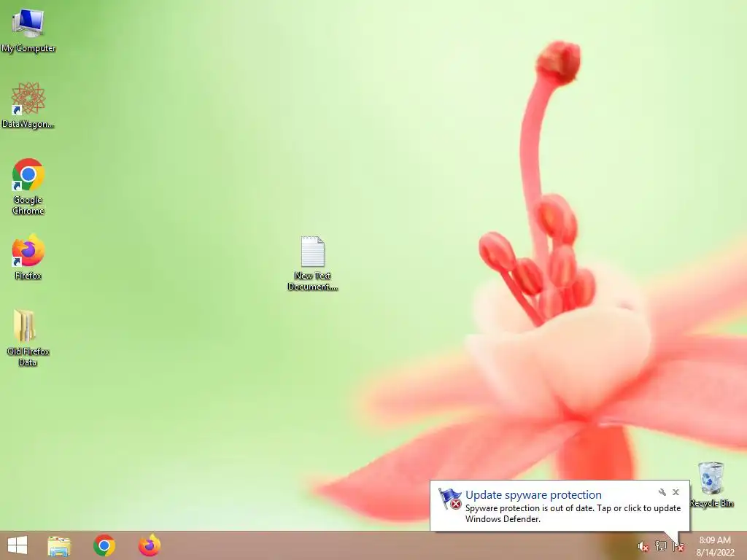Open the network tray icon

coord(660,546)
